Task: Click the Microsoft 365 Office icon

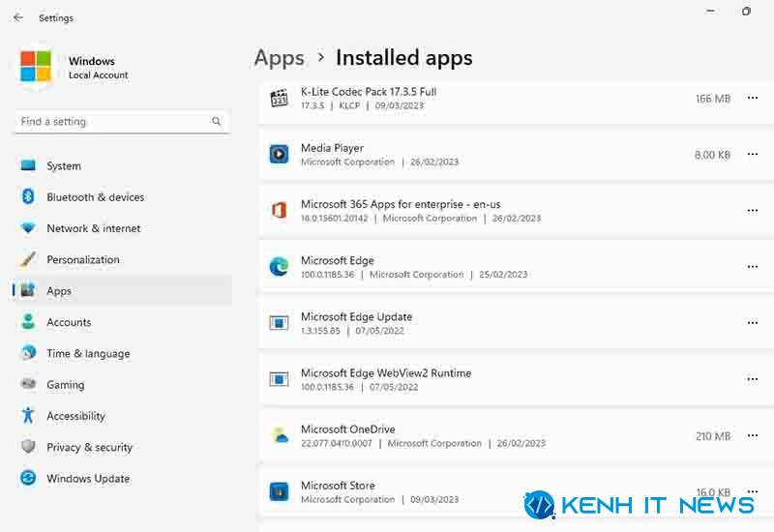Action: click(x=280, y=211)
